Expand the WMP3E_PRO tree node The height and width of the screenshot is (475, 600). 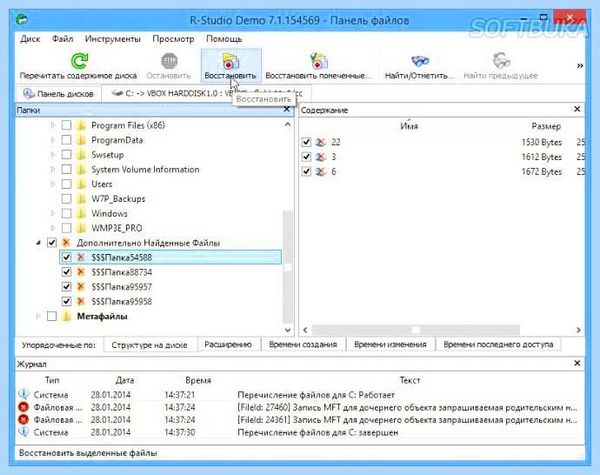53,228
